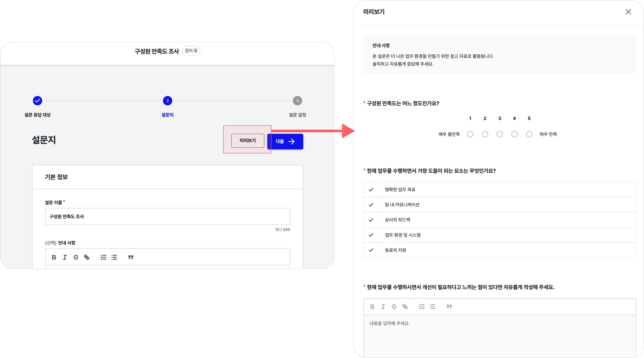Go to step 3 설문 설정
Screen dimensions: 644x358
[x=297, y=101]
